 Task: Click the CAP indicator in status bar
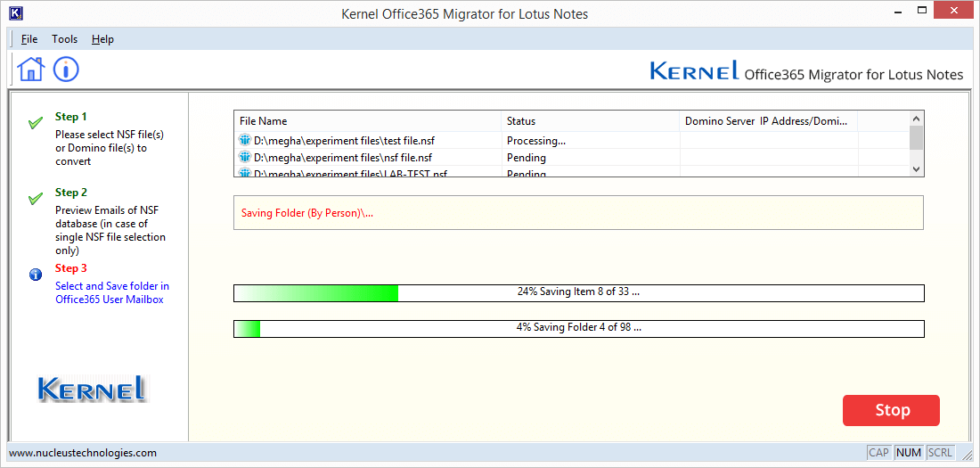coord(878,452)
